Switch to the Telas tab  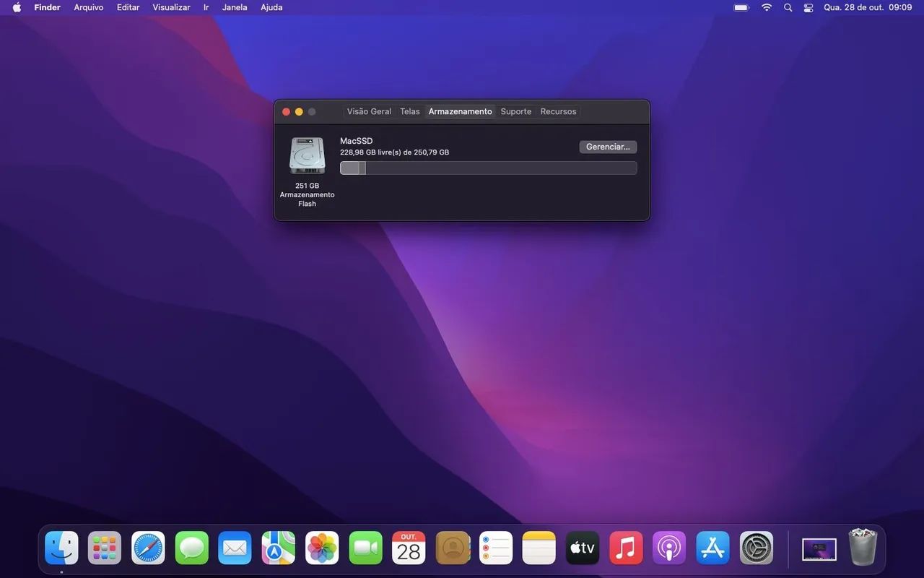click(x=410, y=111)
